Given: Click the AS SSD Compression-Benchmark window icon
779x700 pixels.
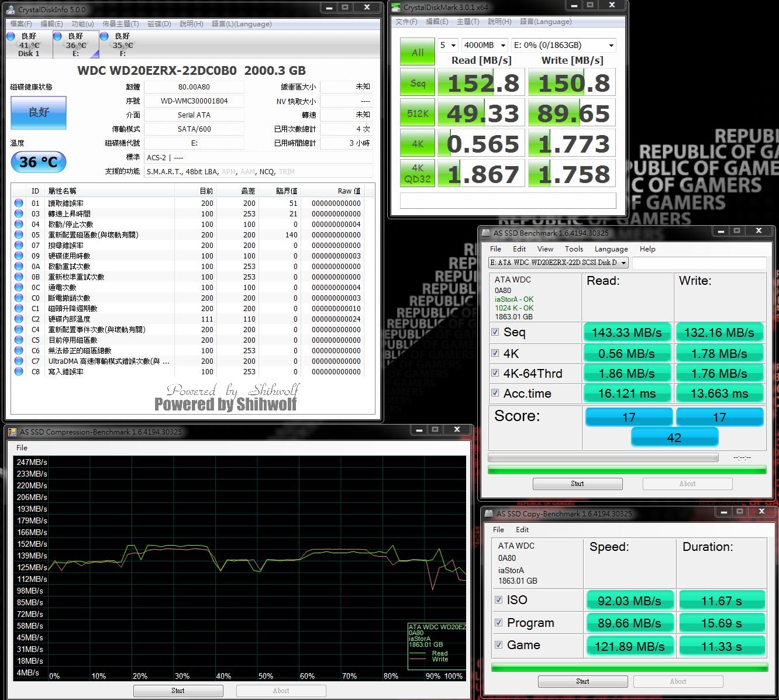Looking at the screenshot, I should click(12, 432).
